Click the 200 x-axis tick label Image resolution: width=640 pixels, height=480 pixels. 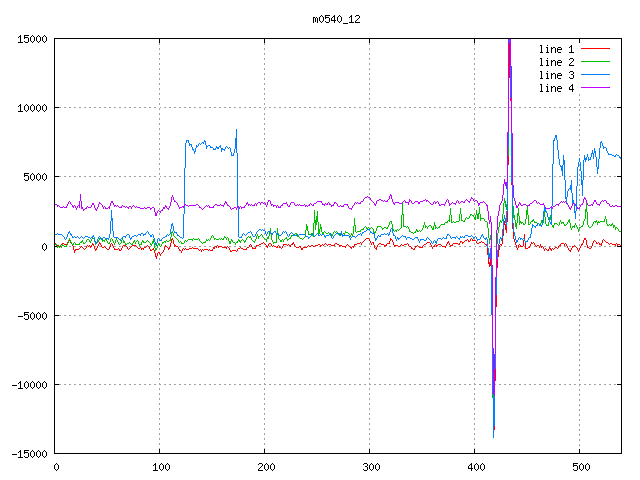coord(265,466)
